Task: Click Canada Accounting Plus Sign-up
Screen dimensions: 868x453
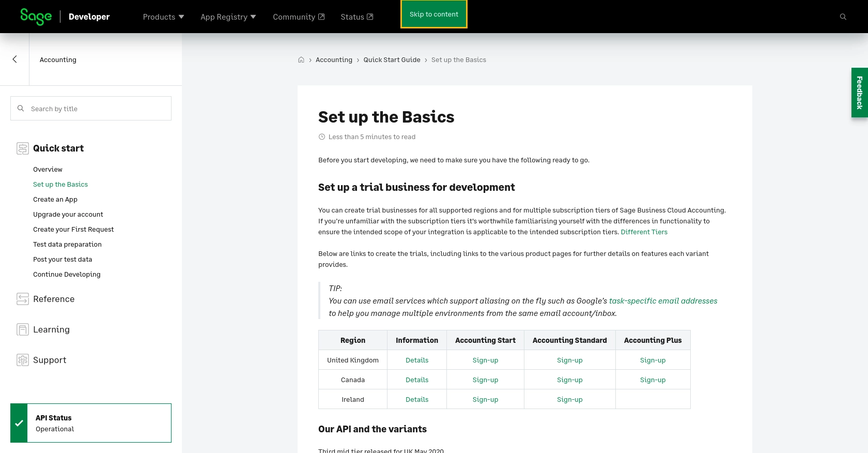Action: 653,380
